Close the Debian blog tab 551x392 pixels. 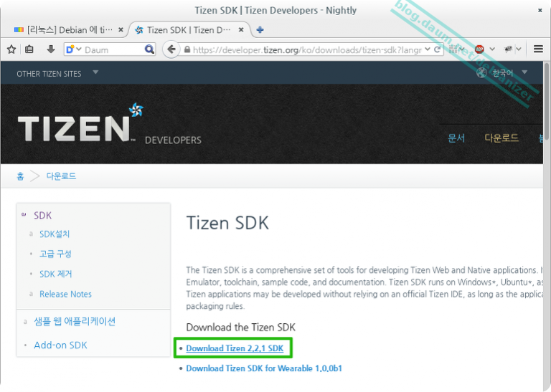point(121,30)
